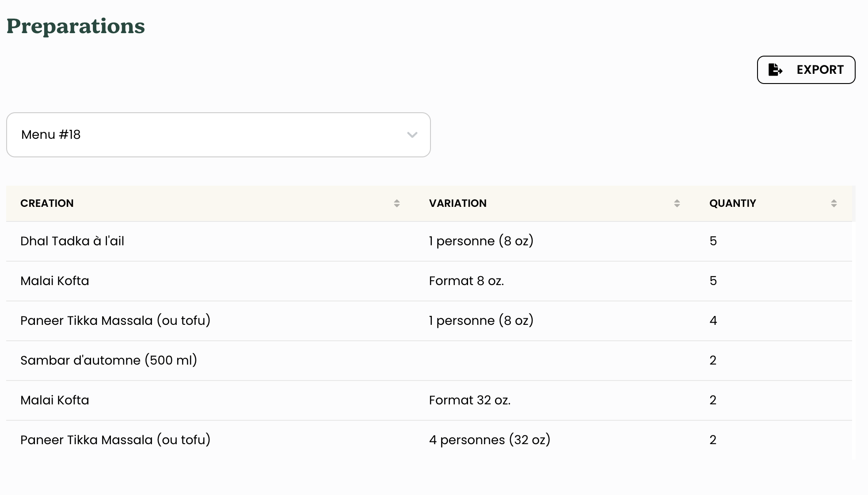The height and width of the screenshot is (495, 868).
Task: Click the export file icon
Action: click(775, 70)
